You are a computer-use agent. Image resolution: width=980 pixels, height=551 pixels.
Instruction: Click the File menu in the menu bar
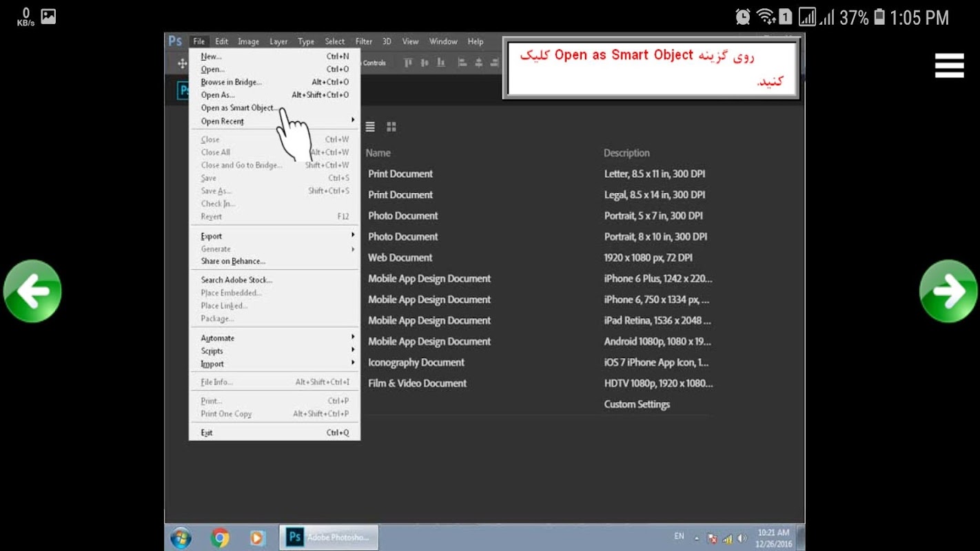(199, 41)
